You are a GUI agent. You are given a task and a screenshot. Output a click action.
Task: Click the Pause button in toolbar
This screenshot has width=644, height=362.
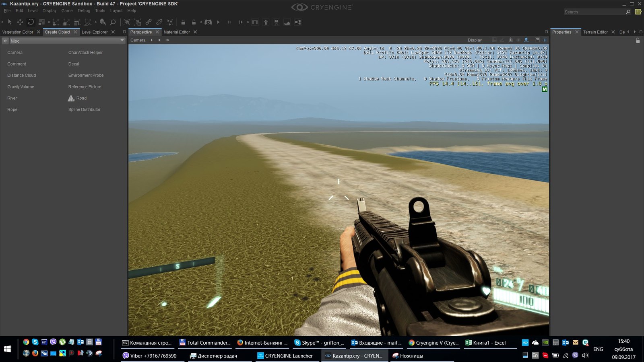coord(229,22)
